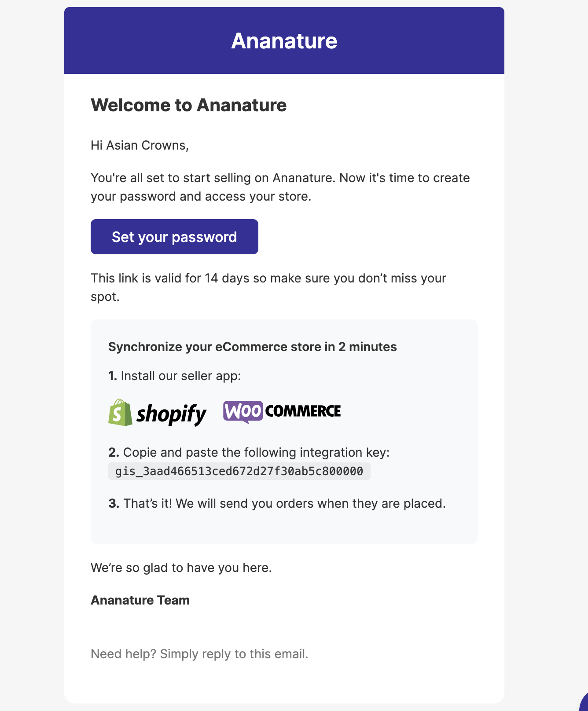Click step 3 That's it line
This screenshot has width=588, height=711.
click(277, 503)
